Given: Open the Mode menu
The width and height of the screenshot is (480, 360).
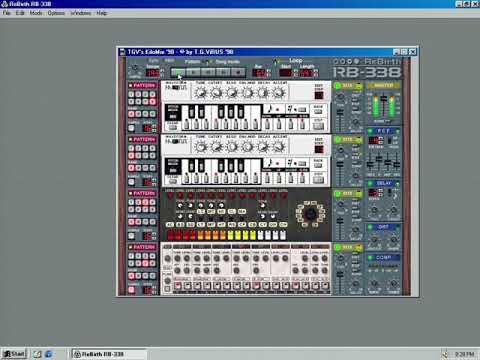Looking at the screenshot, I should pyautogui.click(x=36, y=13).
